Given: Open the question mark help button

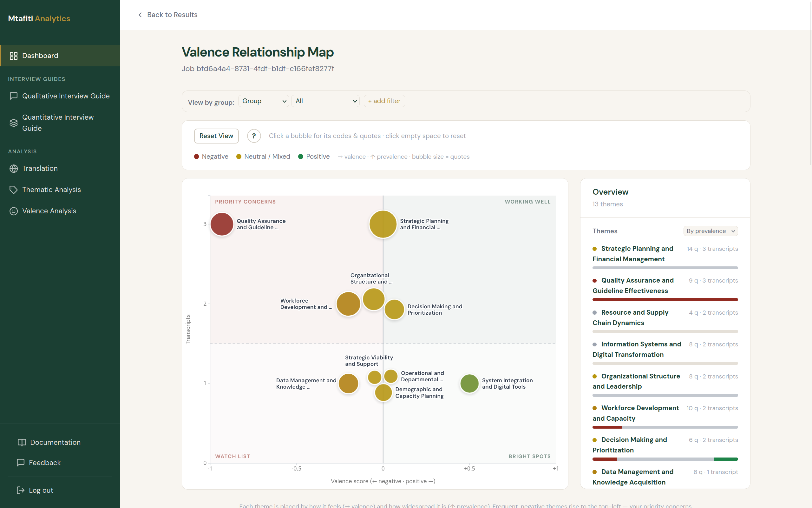Looking at the screenshot, I should pyautogui.click(x=254, y=136).
